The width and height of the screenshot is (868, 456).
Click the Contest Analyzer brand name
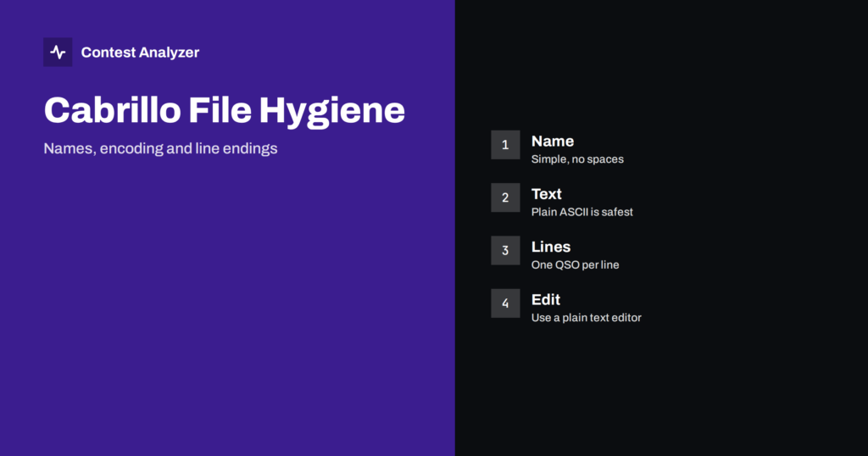pyautogui.click(x=140, y=53)
